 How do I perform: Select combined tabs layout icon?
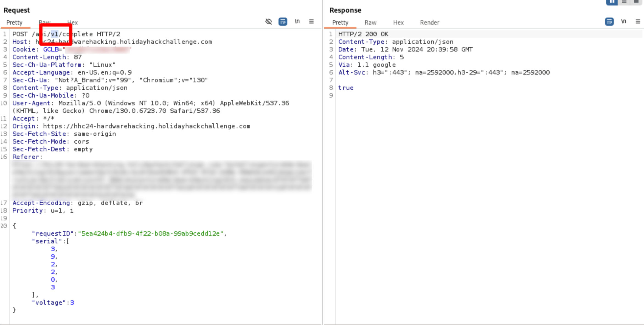[636, 2]
